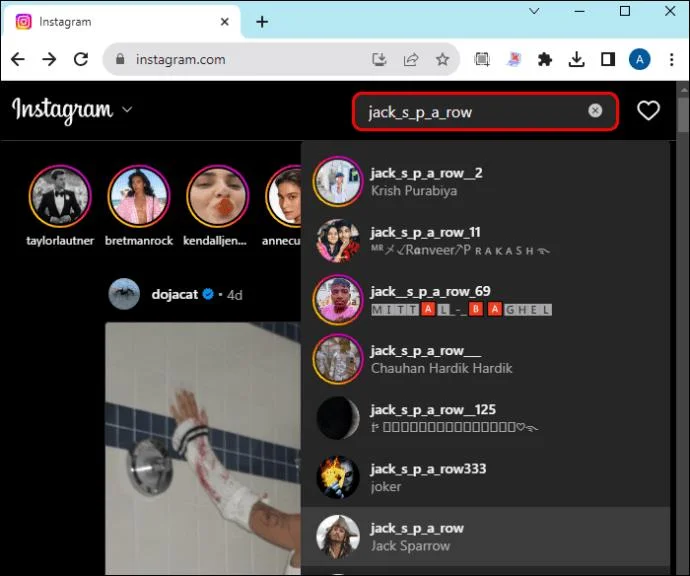690x576 pixels.
Task: Select search result jack__s_p_a_row_69
Action: [485, 300]
